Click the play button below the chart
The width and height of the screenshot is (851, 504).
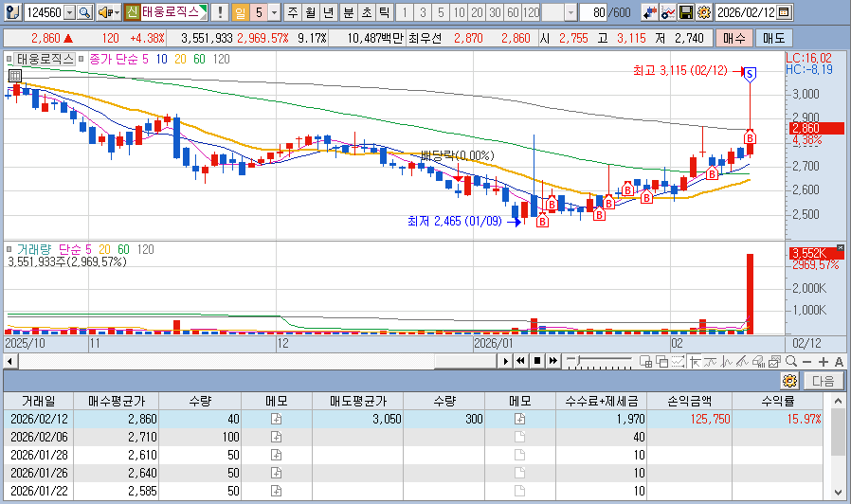506,361
